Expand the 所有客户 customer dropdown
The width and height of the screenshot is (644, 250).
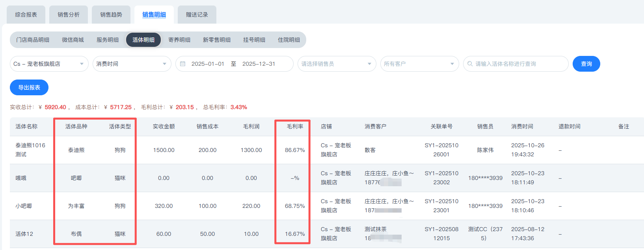click(x=419, y=64)
